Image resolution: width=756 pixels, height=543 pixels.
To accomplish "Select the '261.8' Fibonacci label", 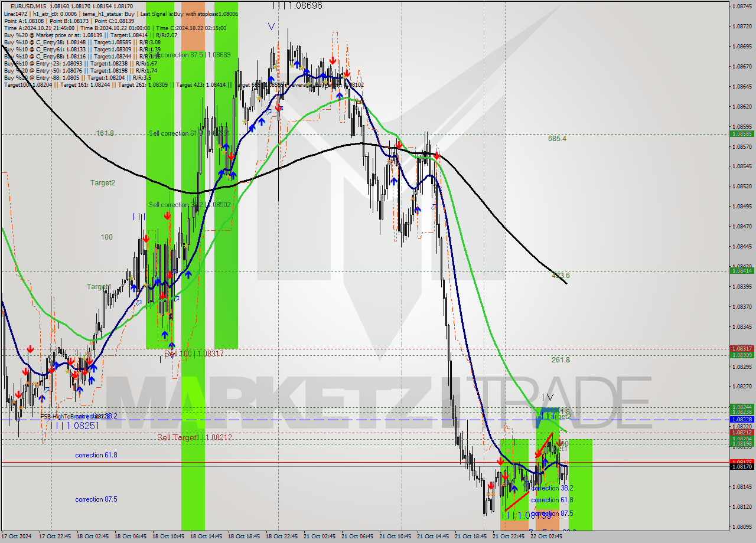I will pyautogui.click(x=561, y=359).
